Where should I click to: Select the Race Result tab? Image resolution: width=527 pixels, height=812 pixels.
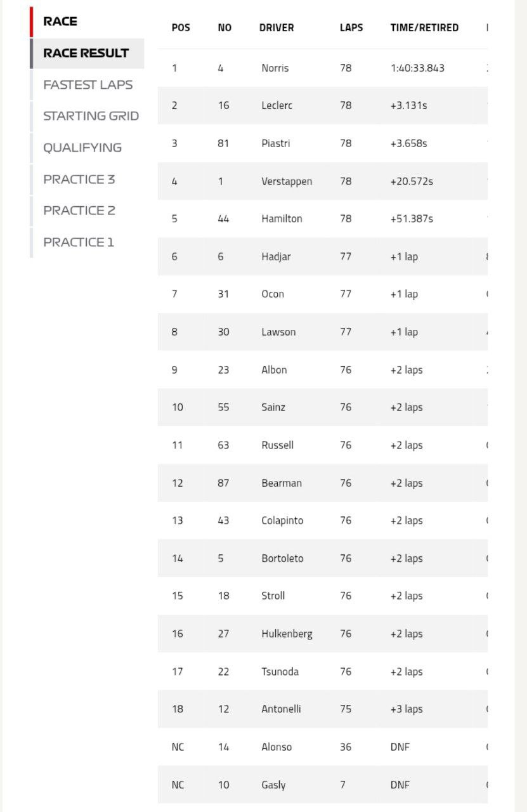click(x=86, y=53)
